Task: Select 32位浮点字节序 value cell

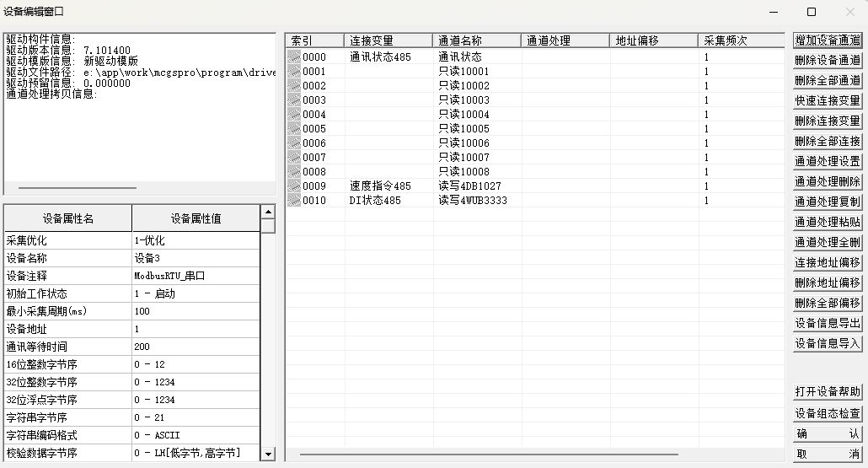Action: coord(196,400)
